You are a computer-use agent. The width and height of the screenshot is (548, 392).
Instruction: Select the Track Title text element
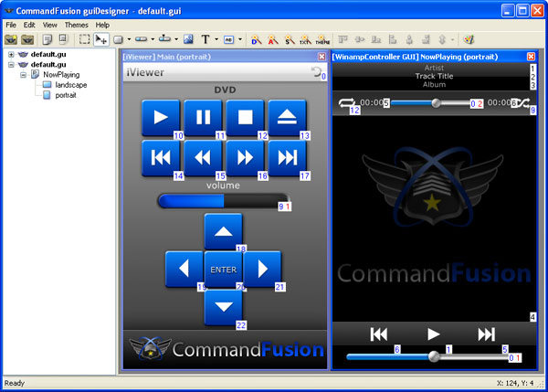click(434, 76)
